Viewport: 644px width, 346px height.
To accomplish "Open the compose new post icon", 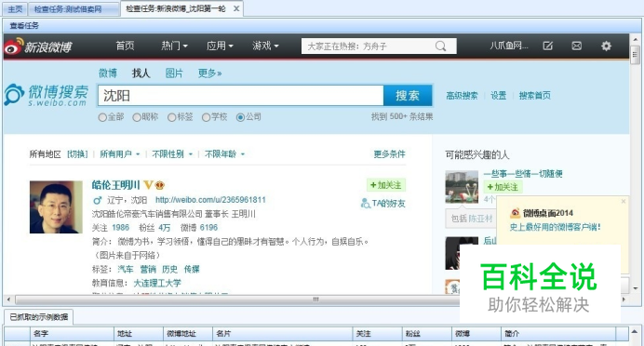I will pos(548,46).
